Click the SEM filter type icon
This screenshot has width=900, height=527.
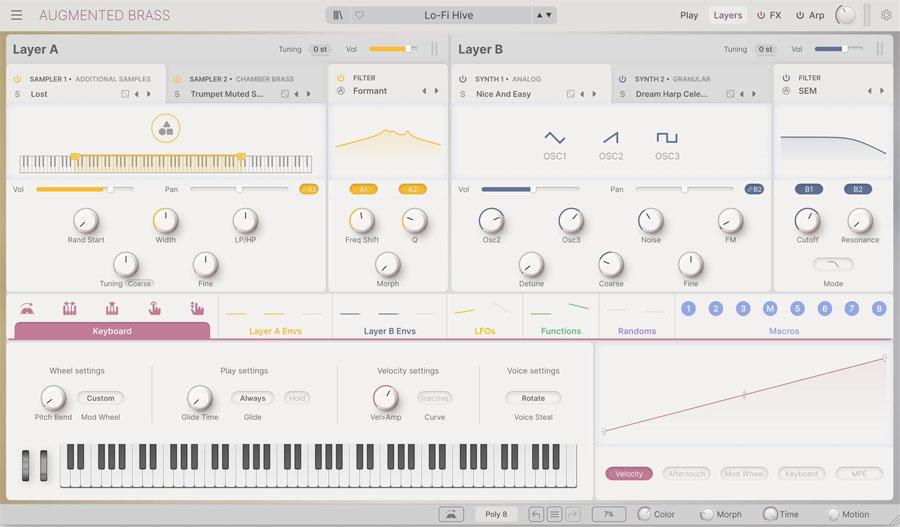(x=786, y=91)
